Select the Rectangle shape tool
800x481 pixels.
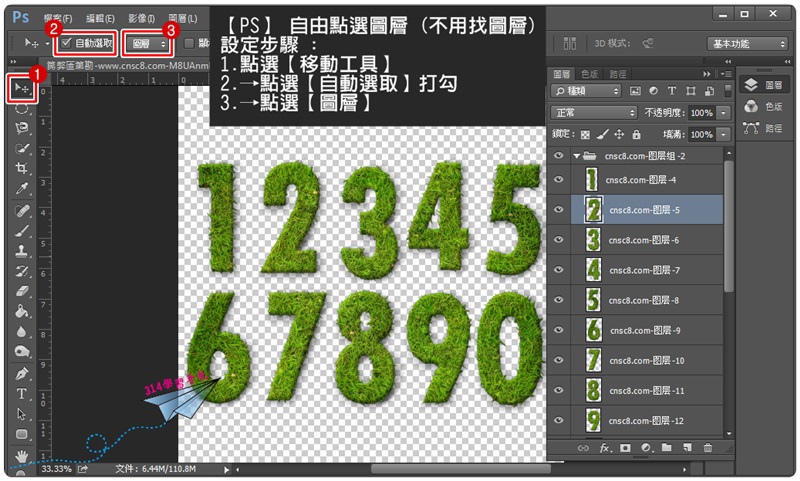click(x=21, y=434)
